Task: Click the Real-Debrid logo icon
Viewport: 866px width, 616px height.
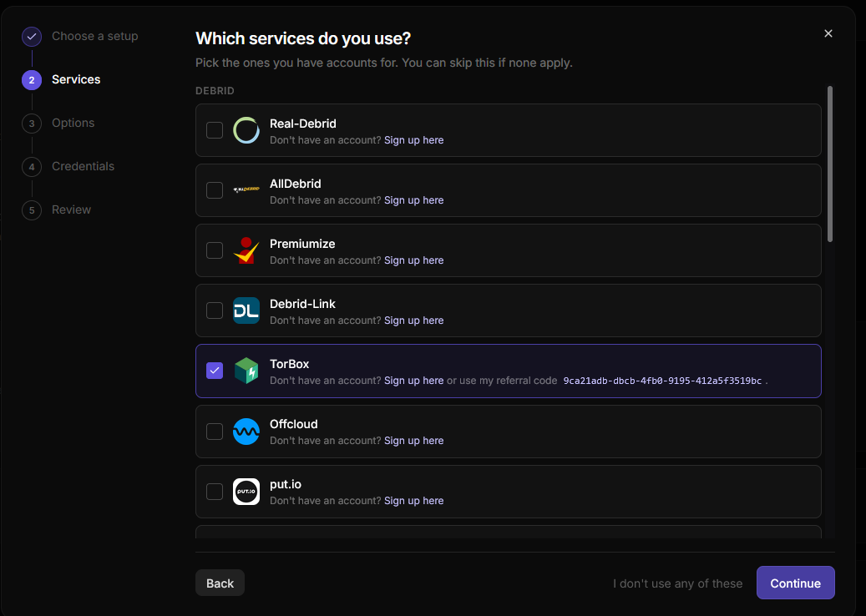Action: [246, 130]
